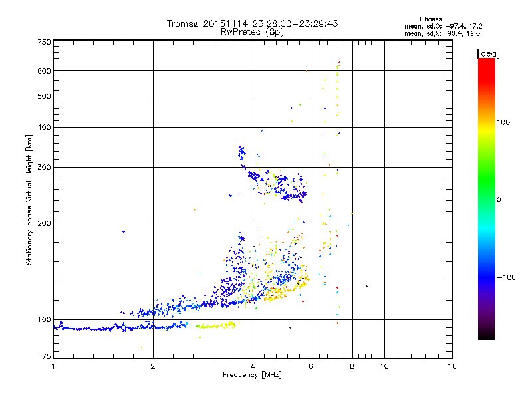Click the "Frequency [MHz]" axis label
Viewport: 532px width, 399px height.
(252, 375)
